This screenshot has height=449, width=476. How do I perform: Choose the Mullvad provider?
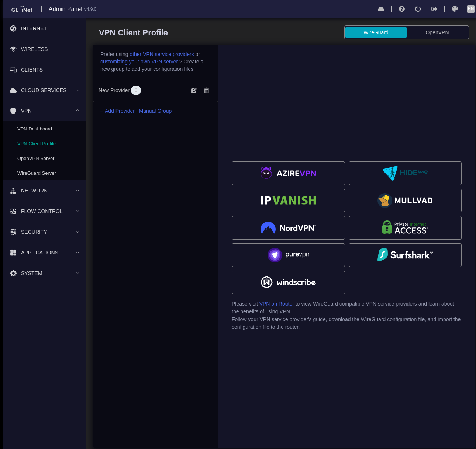click(405, 201)
